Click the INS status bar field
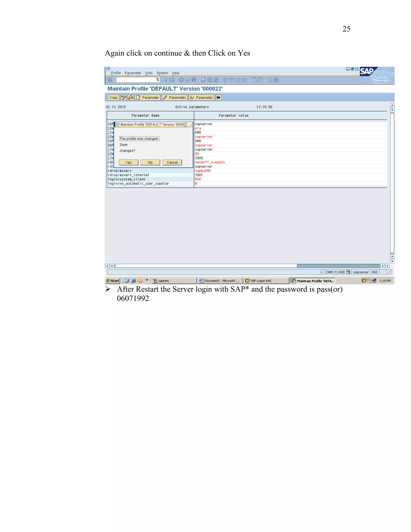This screenshot has width=411, height=532. coord(374,272)
